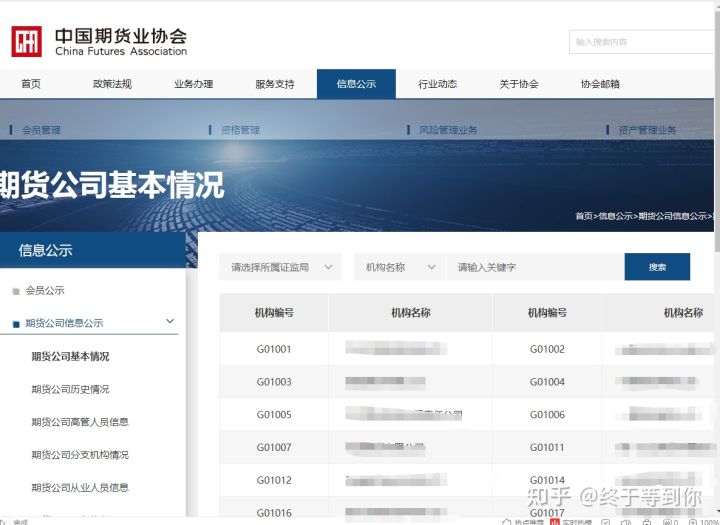This screenshot has height=525, width=720.
Task: Select the 信息公示 navigation tab
Action: click(x=356, y=84)
